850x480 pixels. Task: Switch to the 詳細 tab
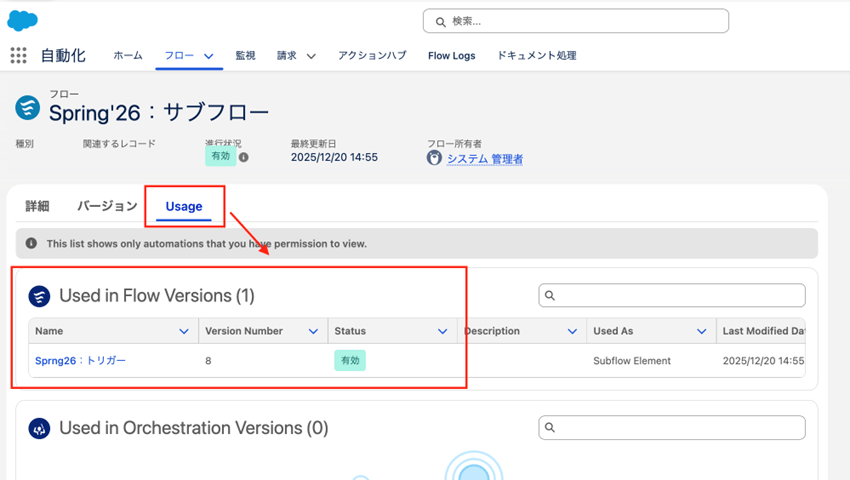click(37, 206)
